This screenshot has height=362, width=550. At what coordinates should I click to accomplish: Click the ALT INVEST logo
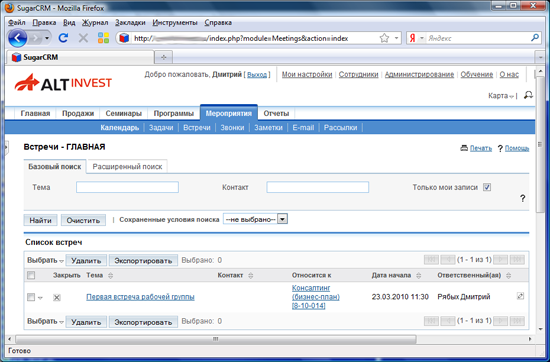click(x=63, y=82)
